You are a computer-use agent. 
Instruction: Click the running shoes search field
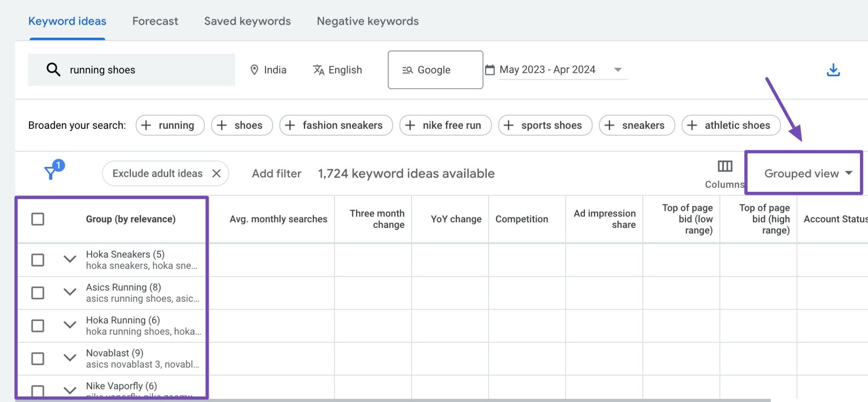[132, 70]
